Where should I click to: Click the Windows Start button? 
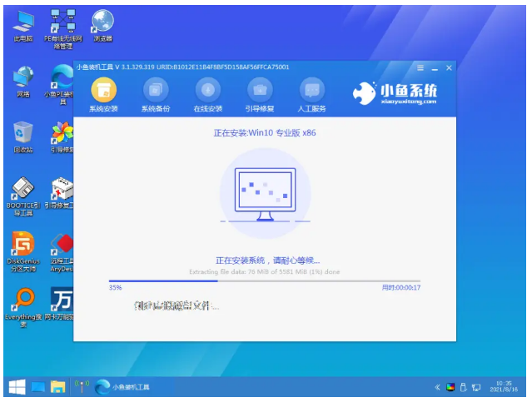coord(17,387)
